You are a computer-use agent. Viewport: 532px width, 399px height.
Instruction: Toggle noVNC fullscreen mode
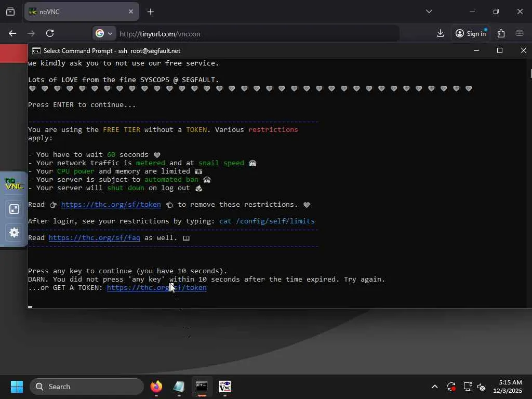[14, 209]
